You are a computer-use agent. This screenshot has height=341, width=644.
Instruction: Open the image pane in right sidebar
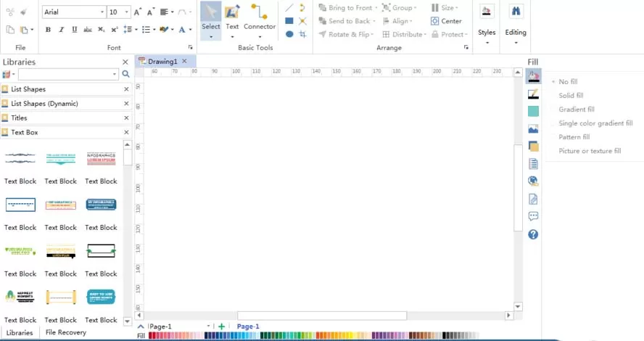click(x=533, y=129)
